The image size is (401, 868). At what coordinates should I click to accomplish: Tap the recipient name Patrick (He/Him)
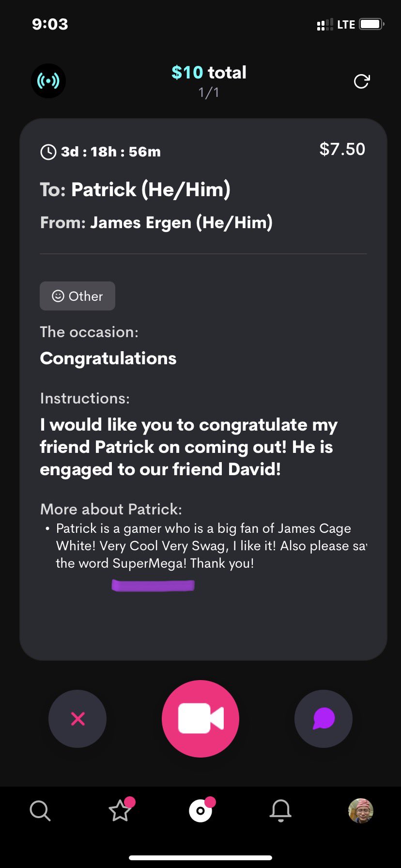(x=150, y=189)
